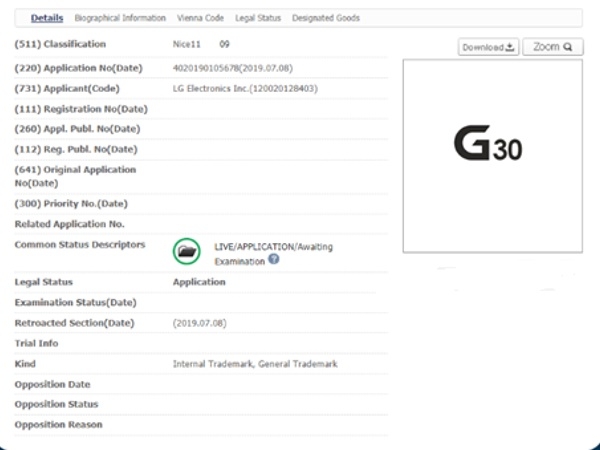Select the Retroacted Section date (2019.07.08)
This screenshot has width=600, height=450.
tap(199, 323)
